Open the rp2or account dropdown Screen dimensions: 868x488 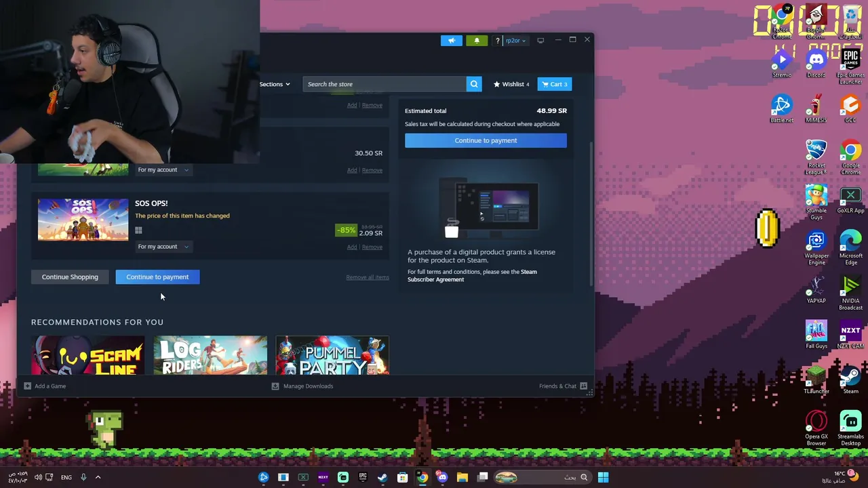pos(515,41)
